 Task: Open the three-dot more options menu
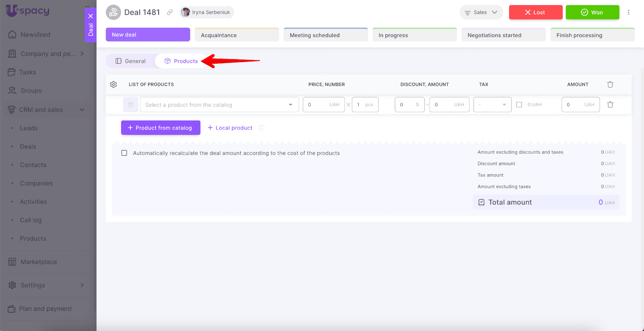[x=628, y=12]
